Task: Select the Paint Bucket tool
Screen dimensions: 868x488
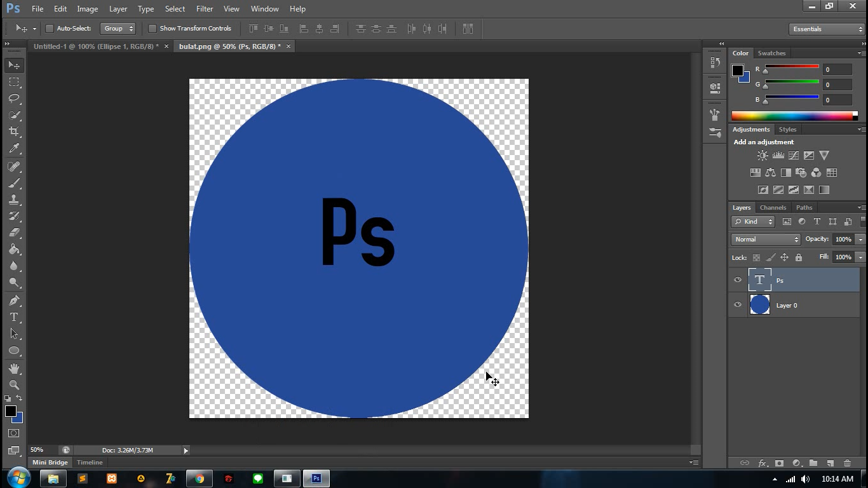Action: (x=14, y=249)
